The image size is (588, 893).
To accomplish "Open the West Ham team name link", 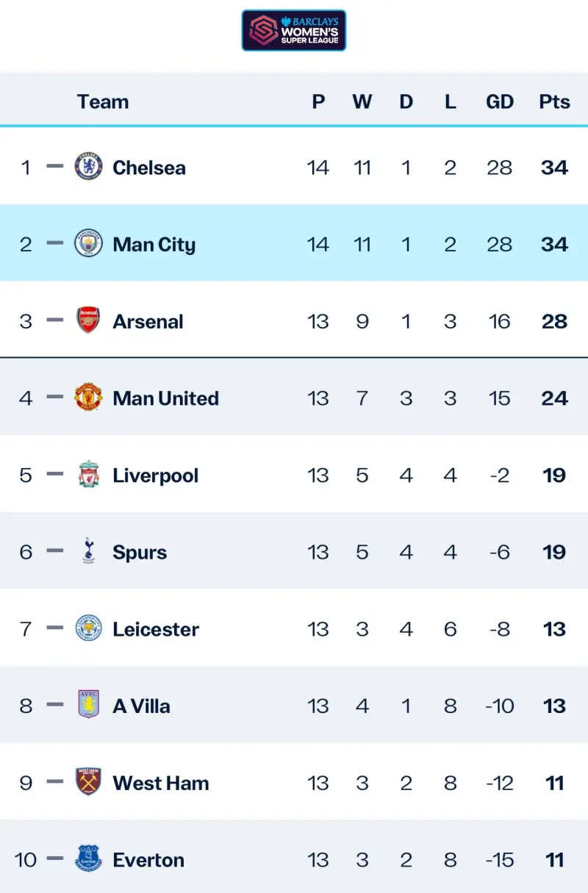I will tap(161, 783).
